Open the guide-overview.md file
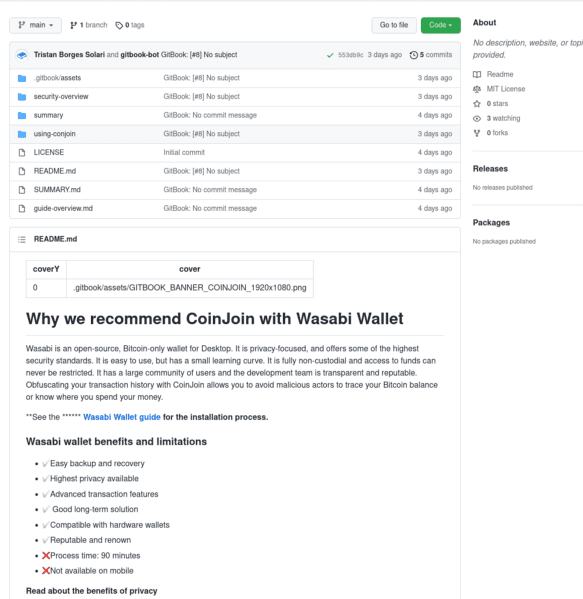The image size is (583, 599). (63, 209)
